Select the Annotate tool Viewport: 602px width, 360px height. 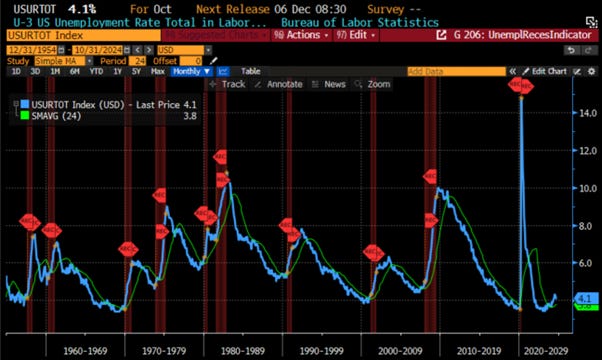point(279,84)
